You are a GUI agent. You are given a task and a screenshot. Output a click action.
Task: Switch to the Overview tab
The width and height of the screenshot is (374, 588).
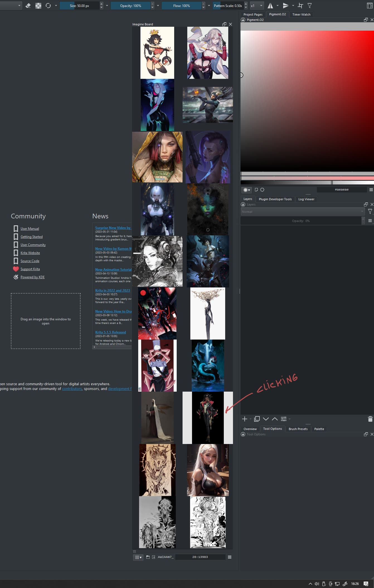click(x=250, y=429)
